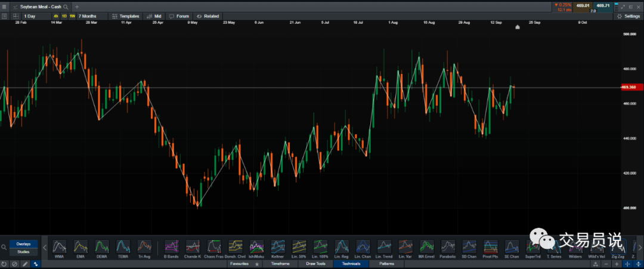Choose the Keltner channel overlay

tap(278, 249)
